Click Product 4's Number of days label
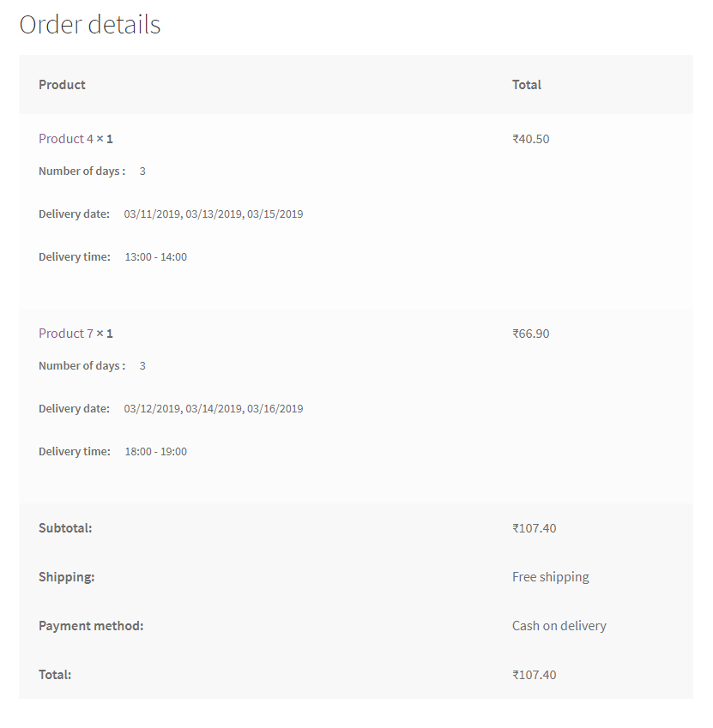 82,171
